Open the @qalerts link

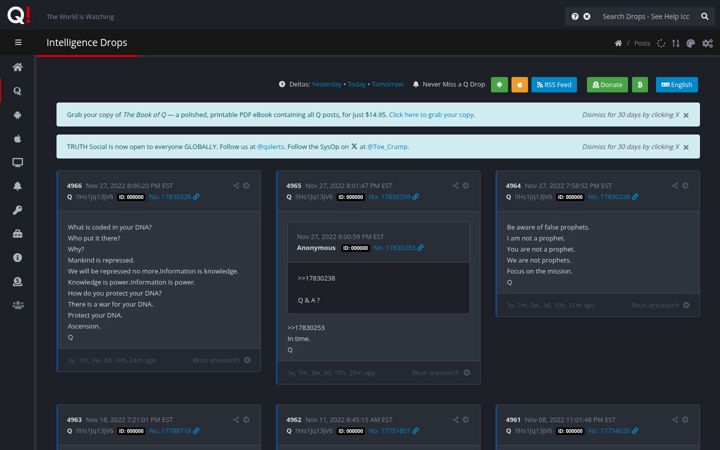[270, 147]
